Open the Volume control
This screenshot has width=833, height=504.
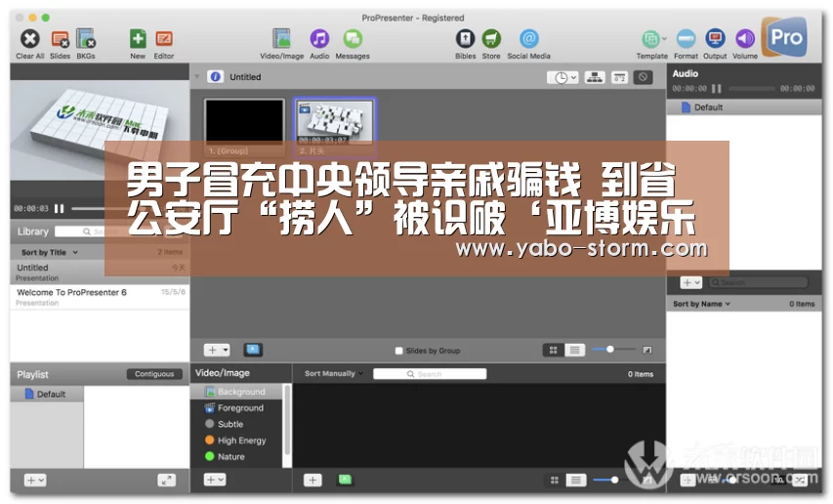click(x=745, y=39)
